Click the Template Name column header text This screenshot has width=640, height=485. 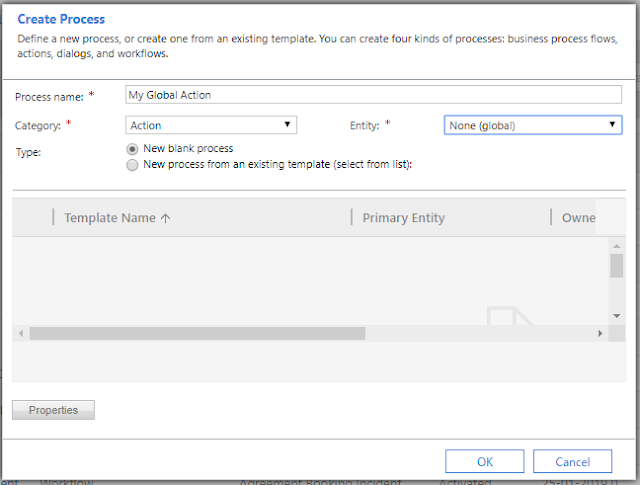110,217
